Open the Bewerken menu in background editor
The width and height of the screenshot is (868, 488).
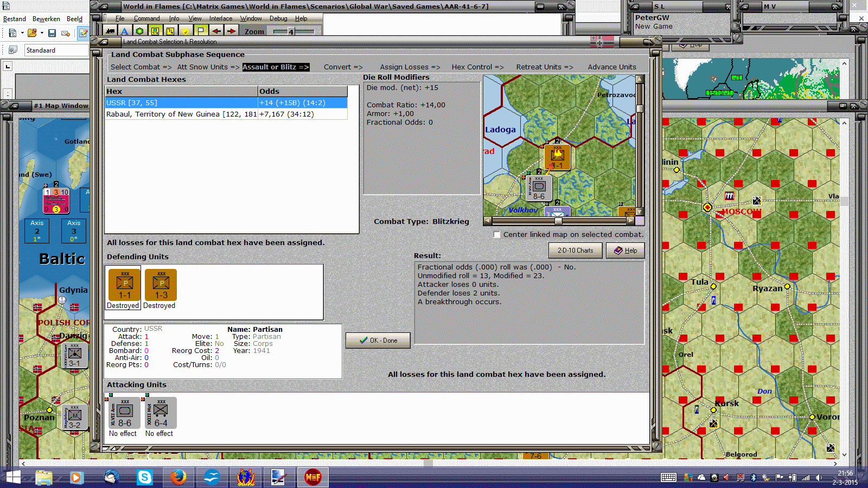point(46,19)
